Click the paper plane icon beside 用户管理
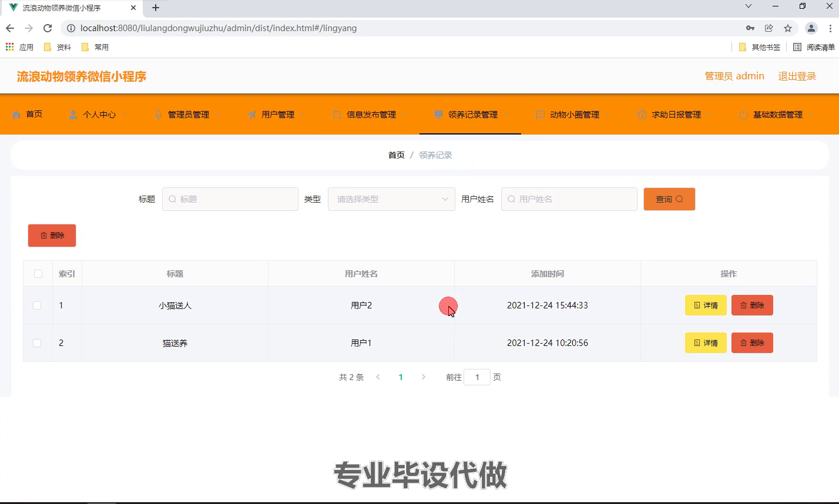The image size is (839, 504). [x=251, y=115]
